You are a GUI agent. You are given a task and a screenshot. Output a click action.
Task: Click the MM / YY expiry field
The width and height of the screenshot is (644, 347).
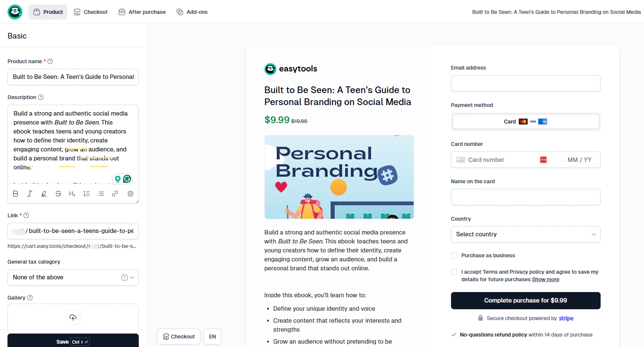point(579,160)
